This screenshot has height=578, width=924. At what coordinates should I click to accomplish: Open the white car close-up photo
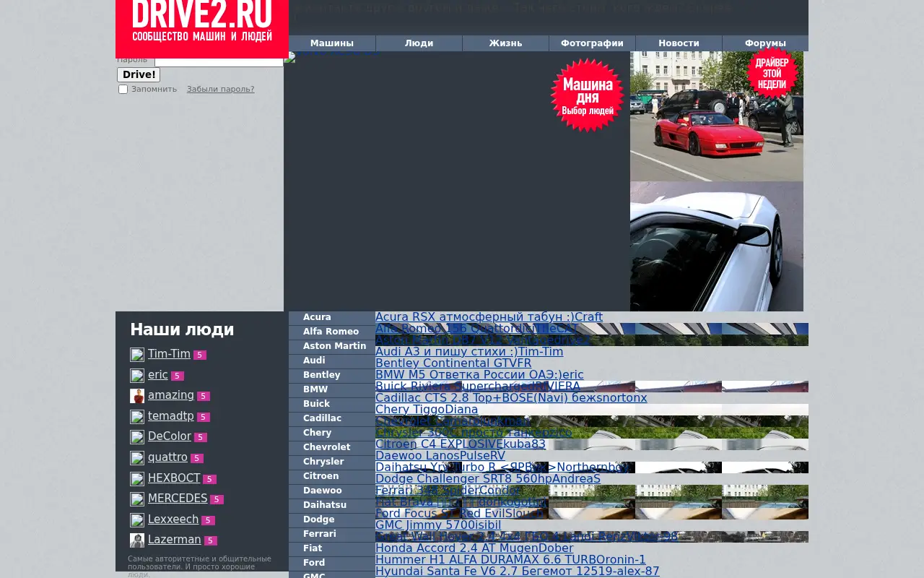coord(717,246)
